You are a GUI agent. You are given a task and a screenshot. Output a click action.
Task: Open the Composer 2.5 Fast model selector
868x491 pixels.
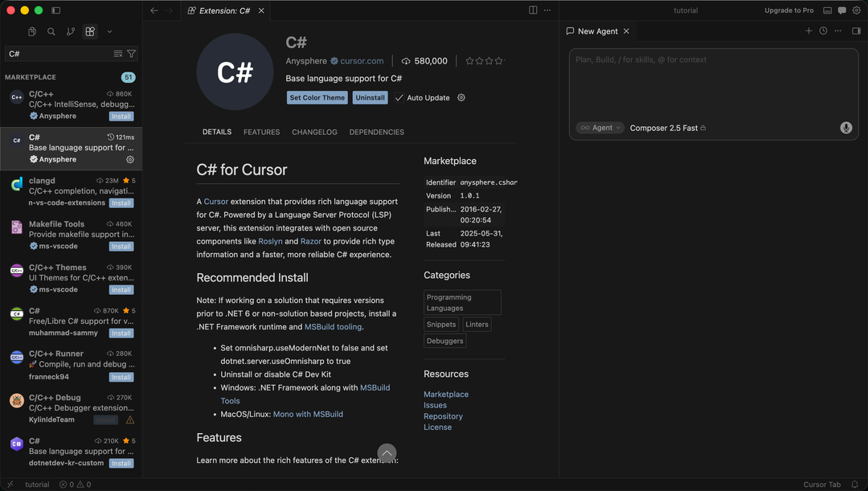click(x=668, y=128)
